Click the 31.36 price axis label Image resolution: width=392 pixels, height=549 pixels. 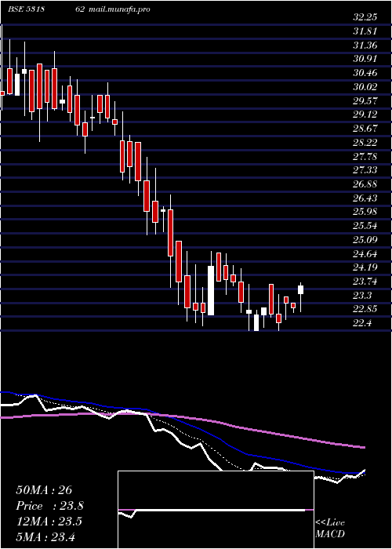(365, 45)
